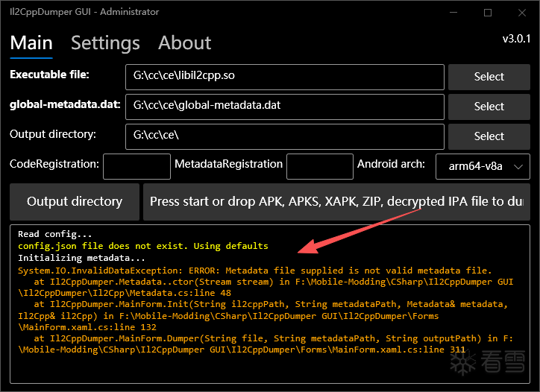Click the MetadataRegistration input box

[320, 165]
